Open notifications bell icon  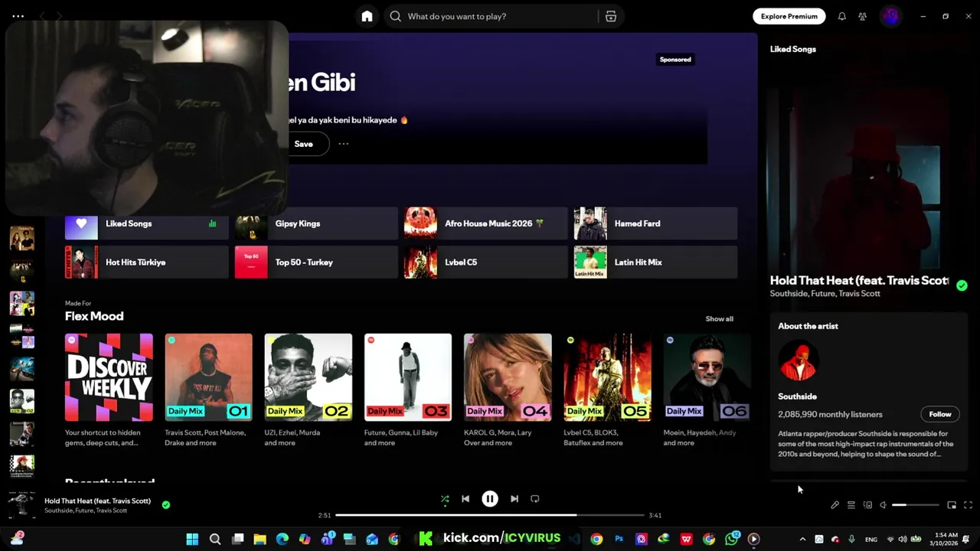[841, 16]
